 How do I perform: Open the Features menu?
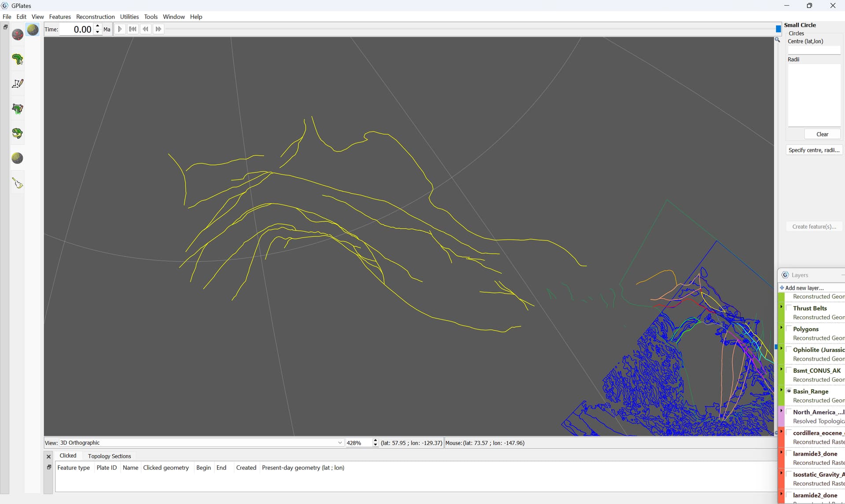click(60, 17)
